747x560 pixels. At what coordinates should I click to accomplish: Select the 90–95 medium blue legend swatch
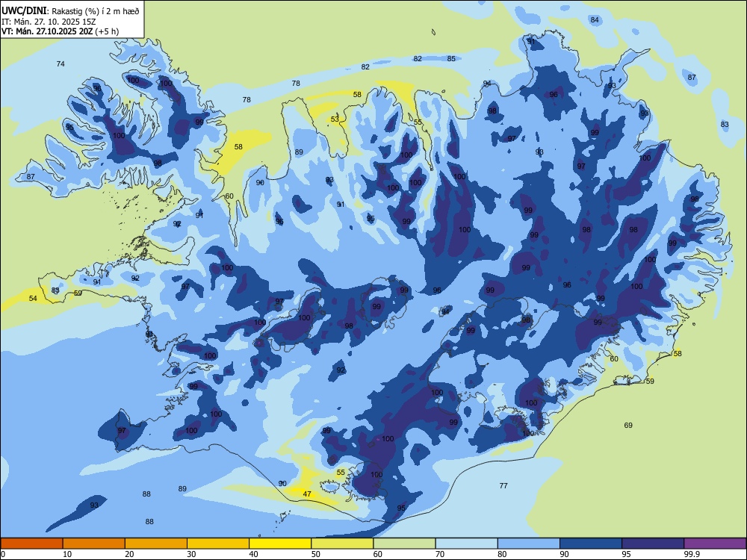click(591, 544)
